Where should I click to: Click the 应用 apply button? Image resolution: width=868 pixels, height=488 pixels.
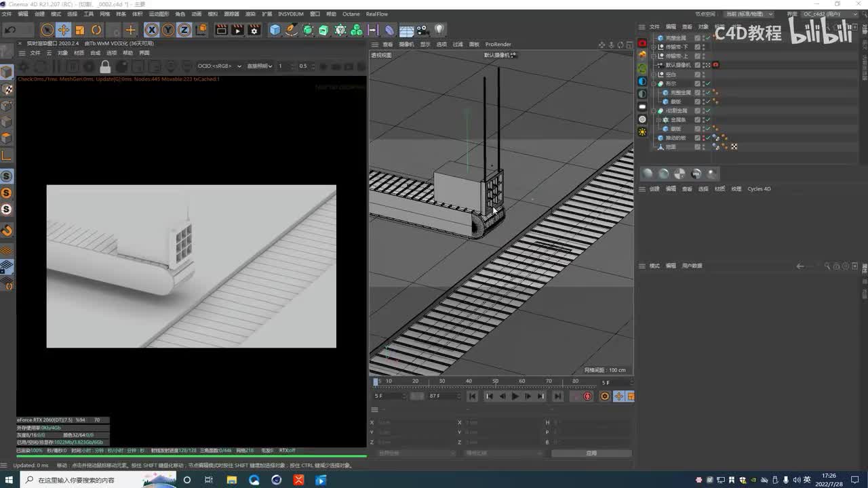click(591, 453)
